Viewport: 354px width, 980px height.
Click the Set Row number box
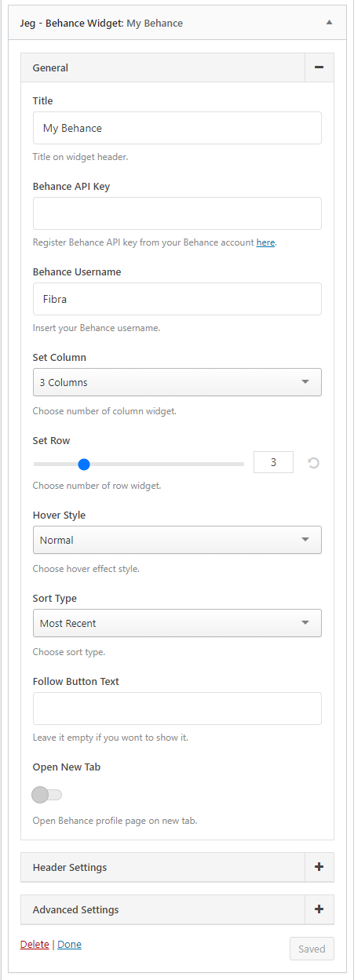[273, 462]
